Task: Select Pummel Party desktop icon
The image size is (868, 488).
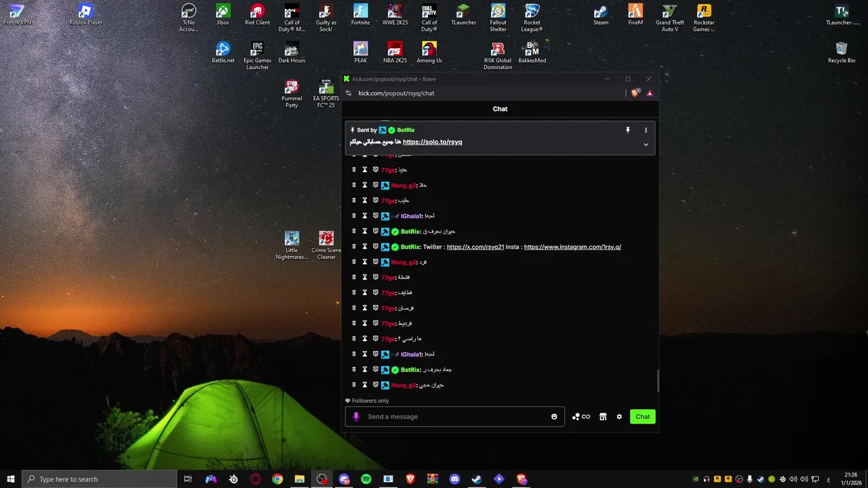Action: [292, 94]
